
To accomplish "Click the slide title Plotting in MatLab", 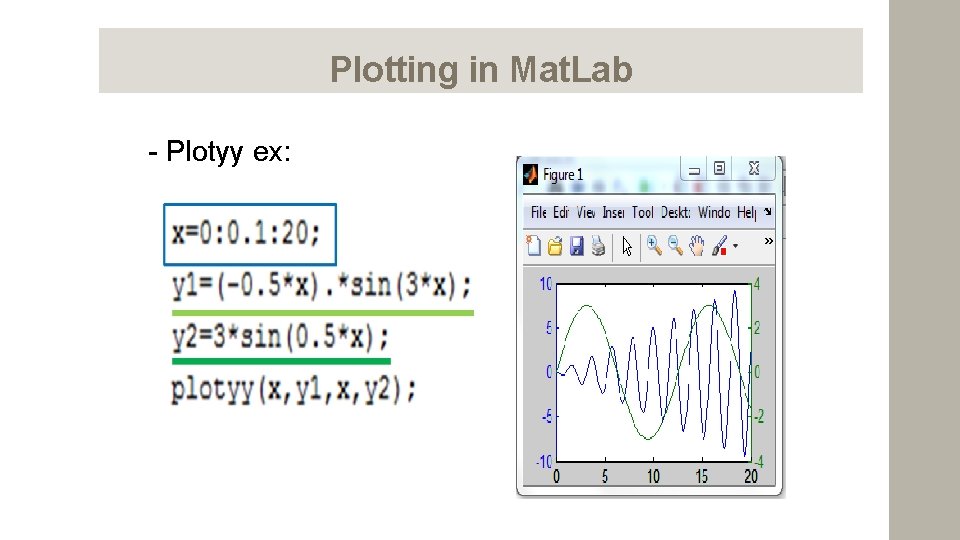I will coord(481,69).
